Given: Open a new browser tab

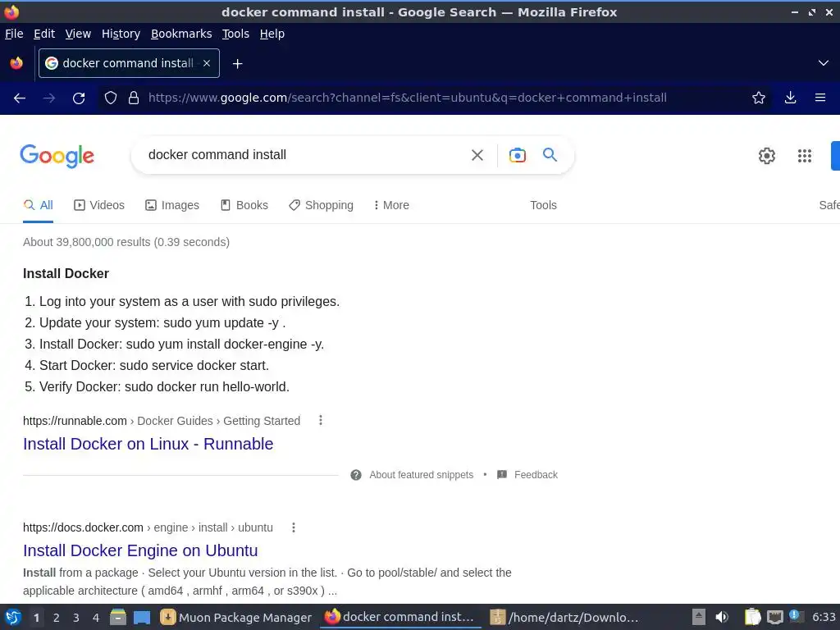Looking at the screenshot, I should click(237, 64).
